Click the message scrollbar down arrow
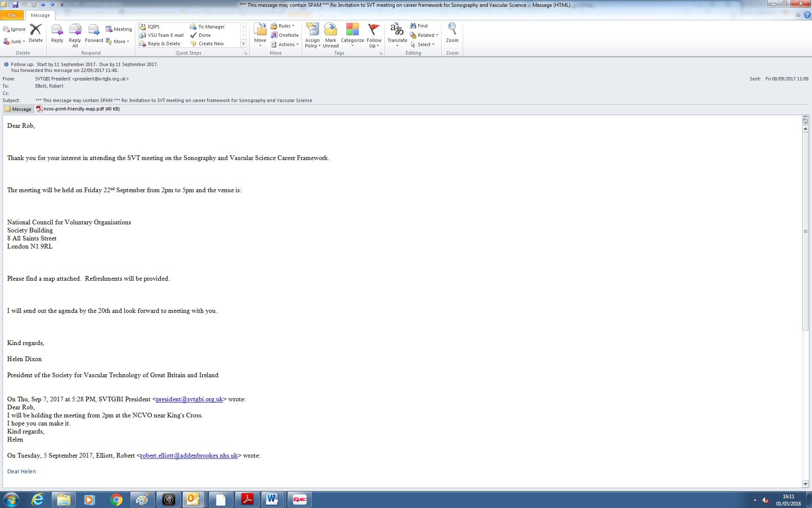The image size is (812, 508). click(x=805, y=484)
